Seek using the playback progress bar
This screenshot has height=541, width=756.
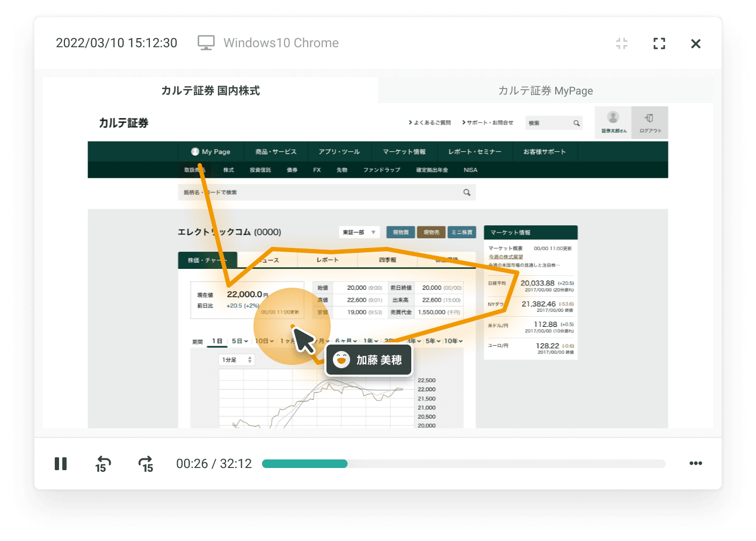point(464,464)
